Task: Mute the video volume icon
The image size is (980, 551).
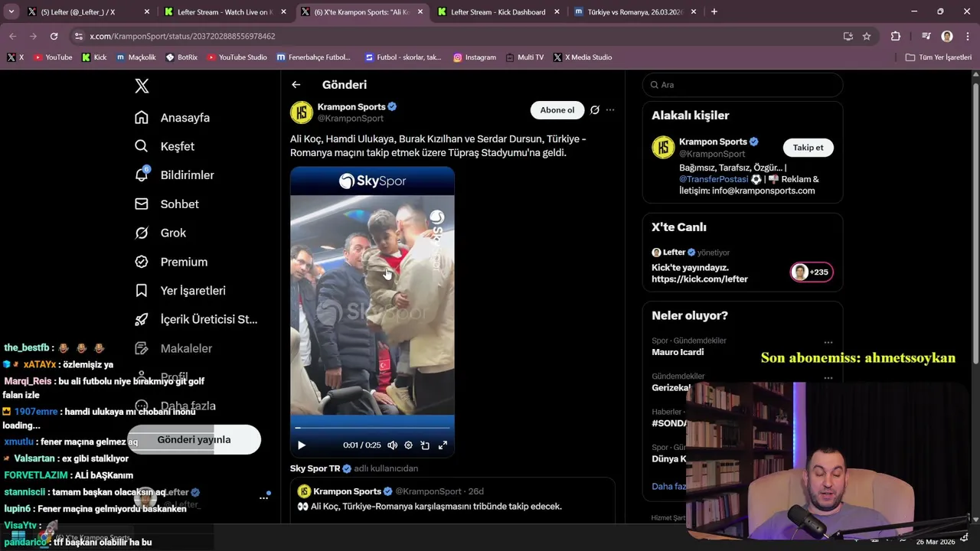Action: (x=393, y=445)
